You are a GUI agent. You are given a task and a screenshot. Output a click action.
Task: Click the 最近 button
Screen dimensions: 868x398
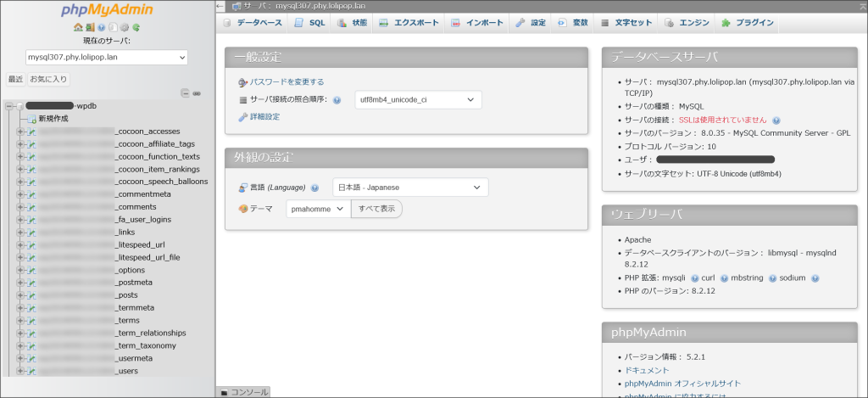[15, 79]
